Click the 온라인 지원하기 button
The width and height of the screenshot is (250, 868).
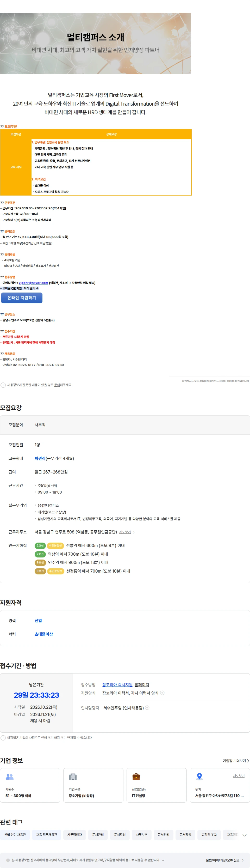22,298
